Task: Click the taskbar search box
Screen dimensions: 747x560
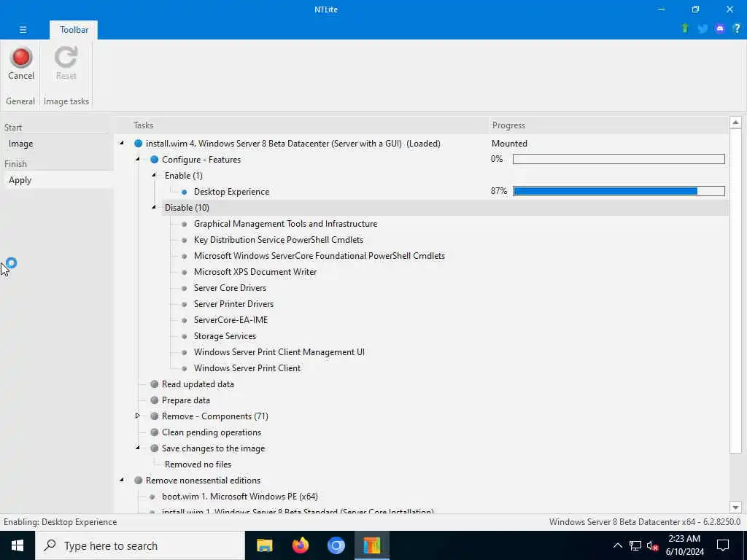Action: [x=140, y=545]
